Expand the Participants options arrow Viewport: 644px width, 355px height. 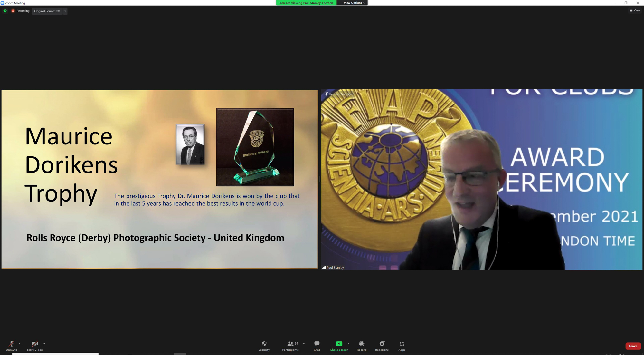tap(304, 344)
